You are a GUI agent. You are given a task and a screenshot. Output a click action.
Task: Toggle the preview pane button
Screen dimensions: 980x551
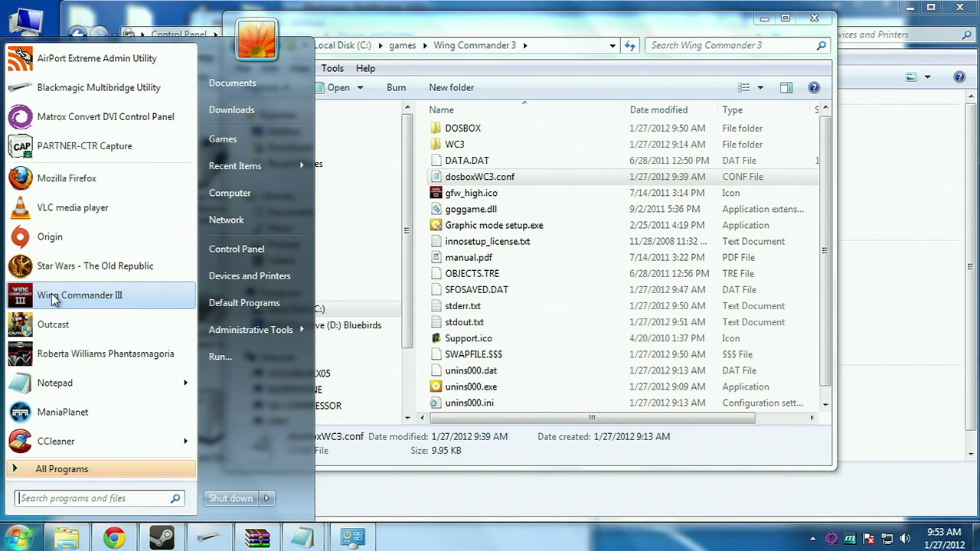point(786,87)
